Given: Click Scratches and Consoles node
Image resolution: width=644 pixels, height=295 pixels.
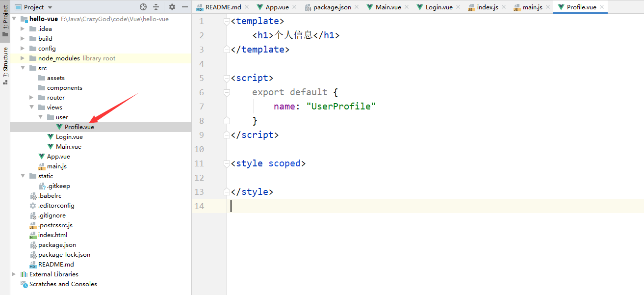Looking at the screenshot, I should 63,284.
